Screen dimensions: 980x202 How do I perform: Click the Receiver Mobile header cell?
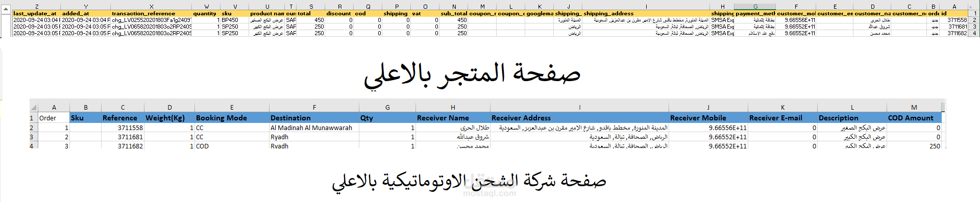(x=708, y=118)
